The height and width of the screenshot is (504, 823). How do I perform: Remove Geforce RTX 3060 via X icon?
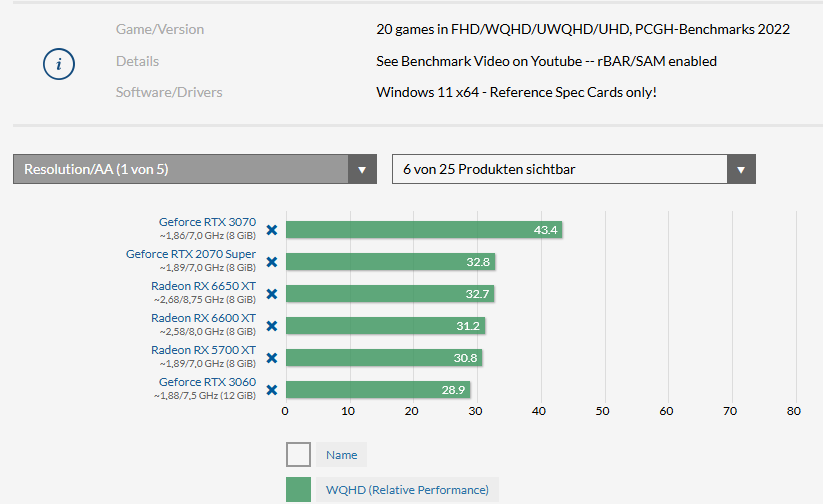[x=272, y=390]
